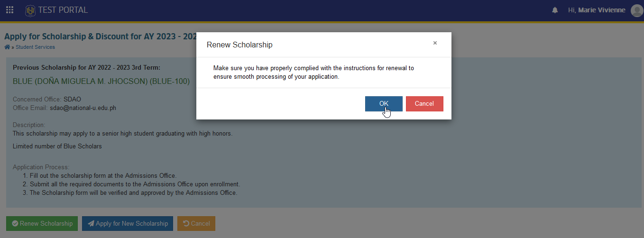This screenshot has width=644, height=238.
Task: Click sdao@national-u.edu.ph email text
Action: coord(83,108)
